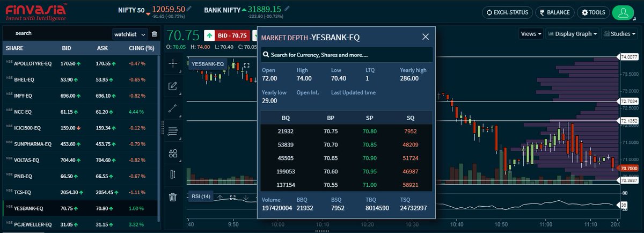Select VOLTAS-EQ row
The height and width of the screenshot is (233, 644).
(80, 160)
